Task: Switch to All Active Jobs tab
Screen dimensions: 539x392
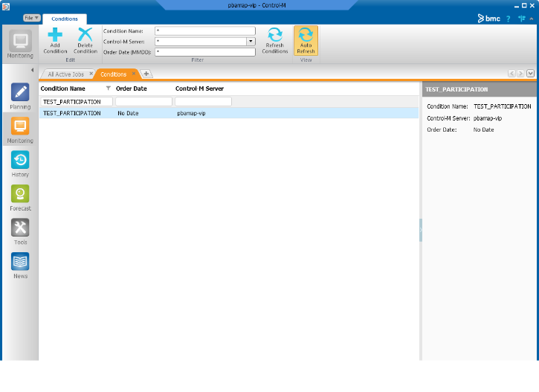Action: (65, 74)
